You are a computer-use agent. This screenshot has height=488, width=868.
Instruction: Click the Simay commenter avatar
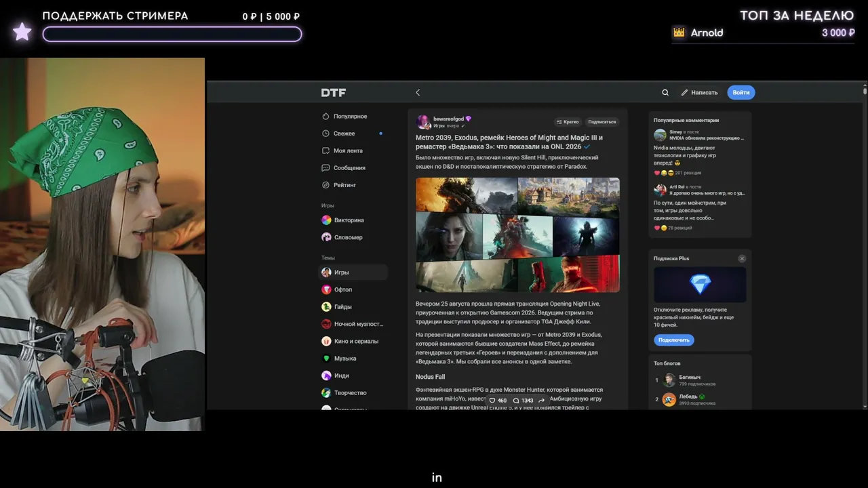pos(660,135)
